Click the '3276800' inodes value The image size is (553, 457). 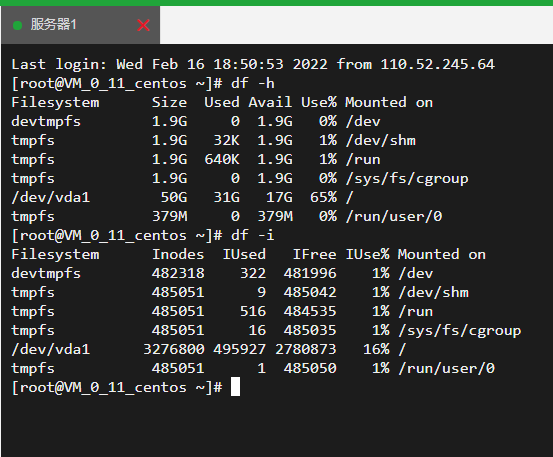point(174,349)
